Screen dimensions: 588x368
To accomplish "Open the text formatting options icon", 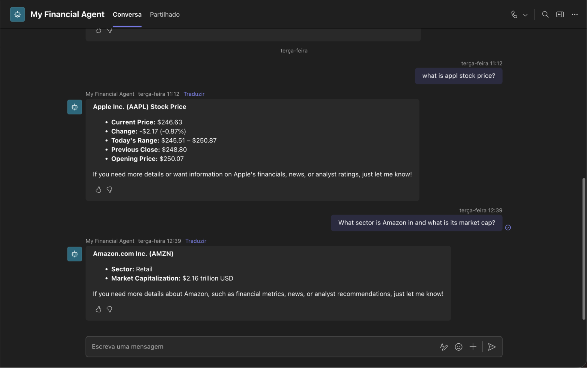I will click(444, 347).
